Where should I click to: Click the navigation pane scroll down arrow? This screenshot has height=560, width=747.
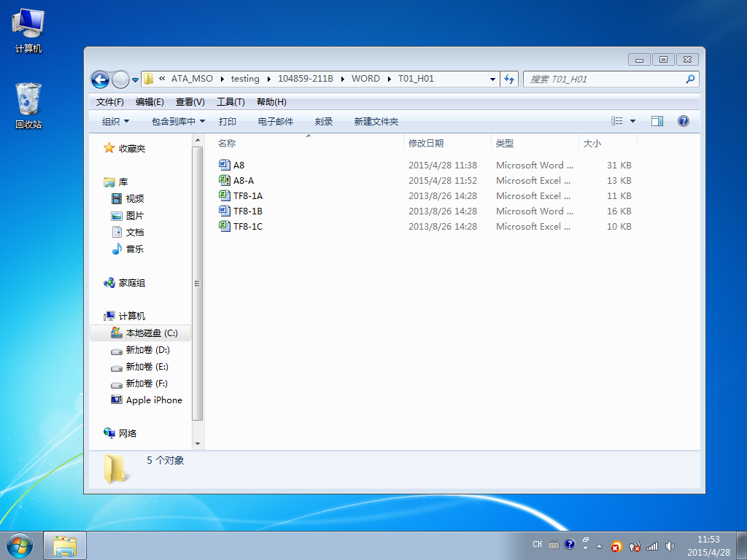click(x=198, y=444)
